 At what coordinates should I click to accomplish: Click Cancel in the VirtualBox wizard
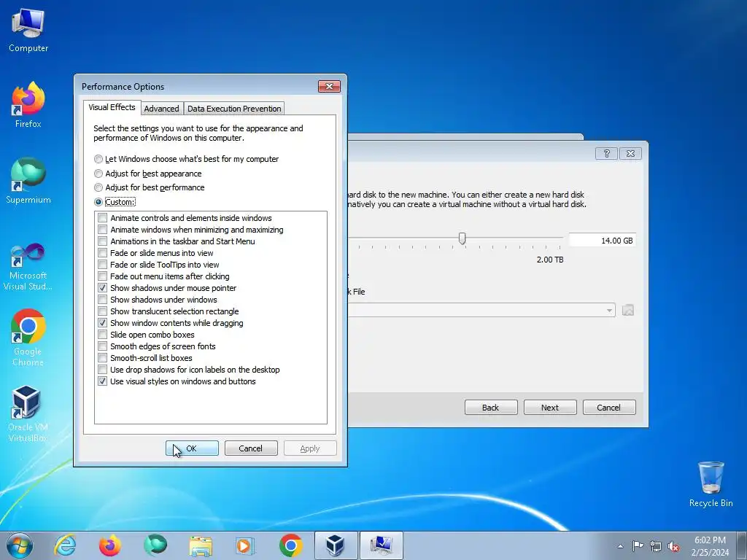[x=609, y=407]
